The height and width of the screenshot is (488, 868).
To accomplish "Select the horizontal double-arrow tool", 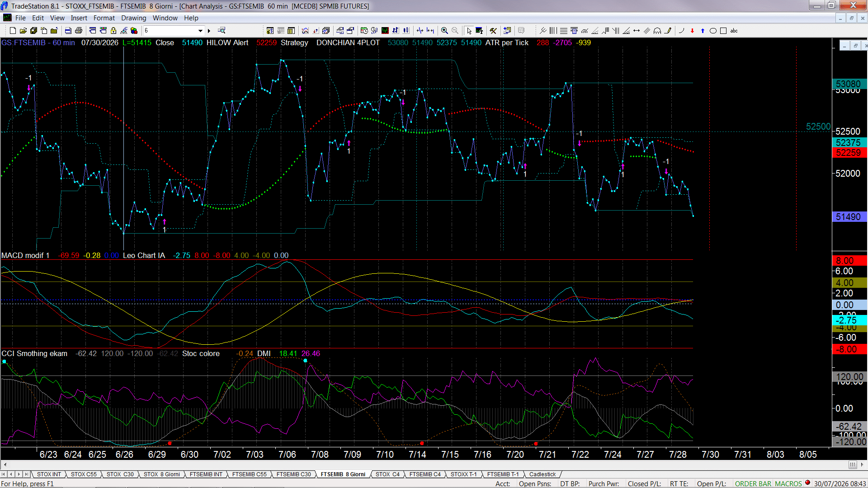I will [637, 31].
